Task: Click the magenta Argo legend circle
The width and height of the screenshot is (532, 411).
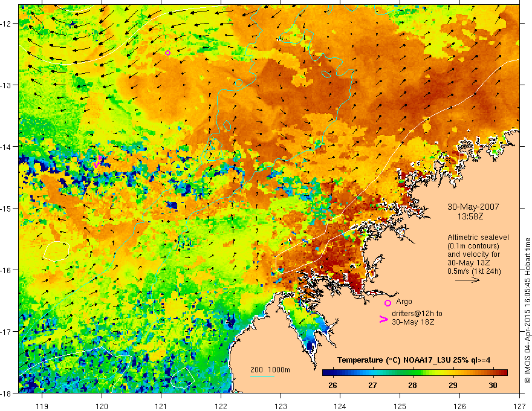Action: point(388,303)
